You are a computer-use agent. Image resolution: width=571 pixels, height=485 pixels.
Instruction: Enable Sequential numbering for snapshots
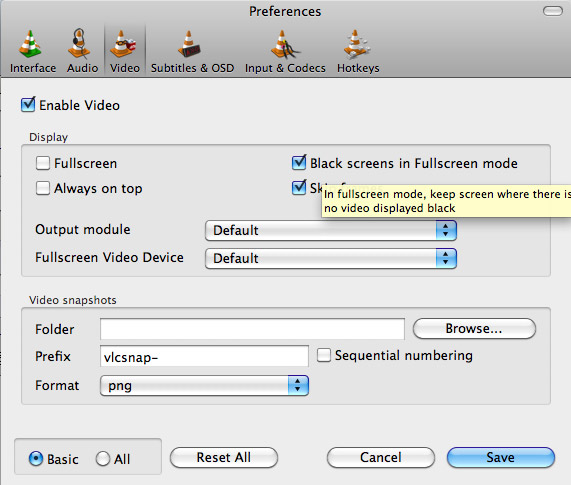click(324, 355)
